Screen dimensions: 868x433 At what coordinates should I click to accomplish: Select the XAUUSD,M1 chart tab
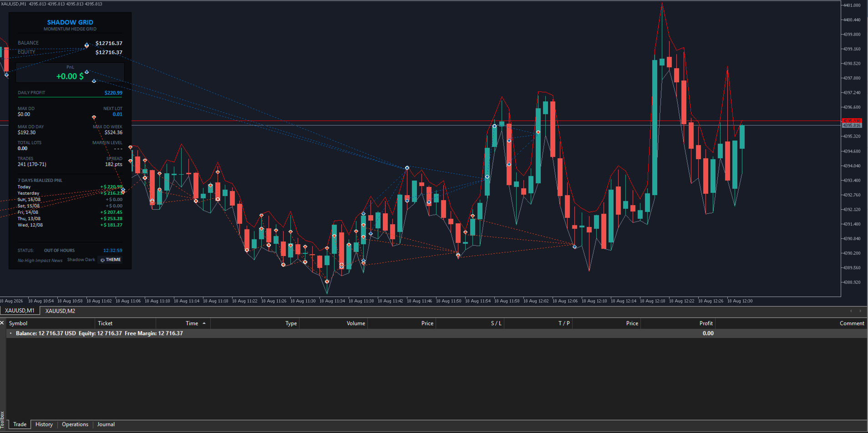[x=20, y=311]
